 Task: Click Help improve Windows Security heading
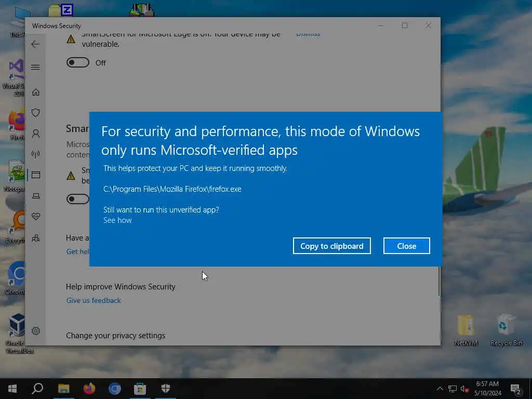coord(121,287)
